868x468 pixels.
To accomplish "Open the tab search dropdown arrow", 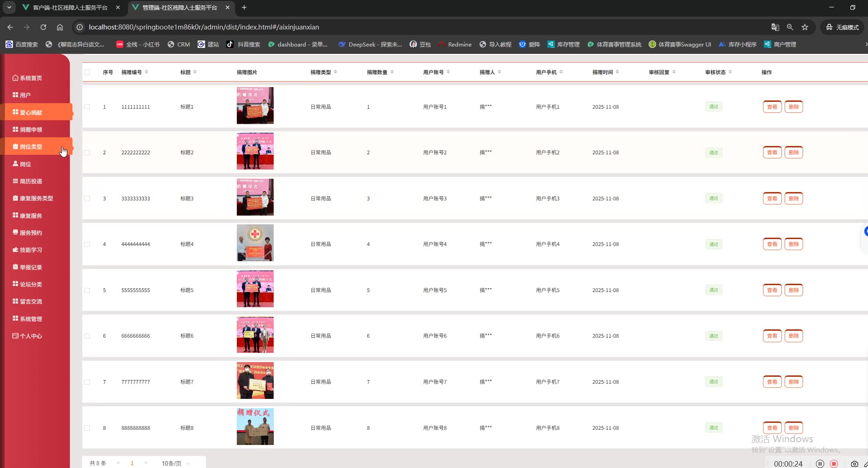I will [9, 7].
